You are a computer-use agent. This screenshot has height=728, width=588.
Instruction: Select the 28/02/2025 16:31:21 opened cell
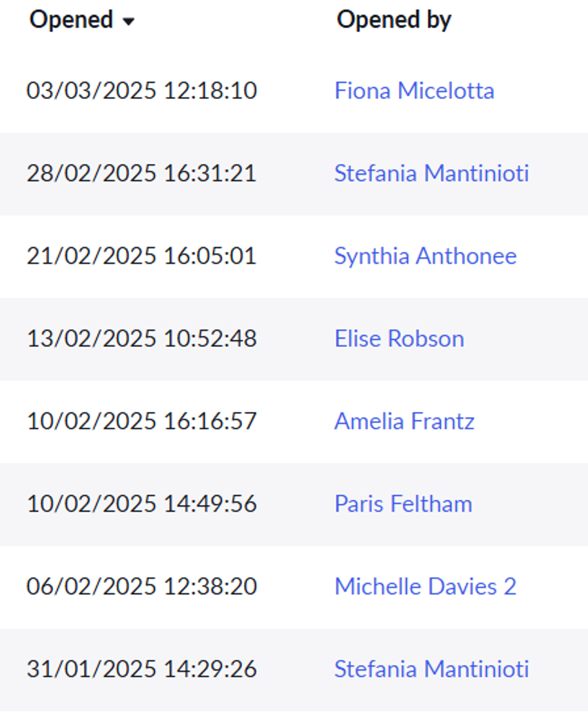141,174
